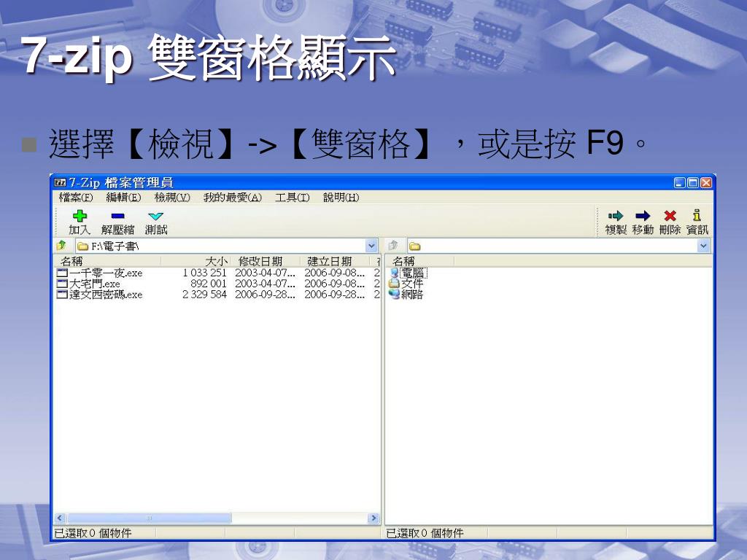
Task: Go up one folder in left pane
Action: pyautogui.click(x=61, y=246)
